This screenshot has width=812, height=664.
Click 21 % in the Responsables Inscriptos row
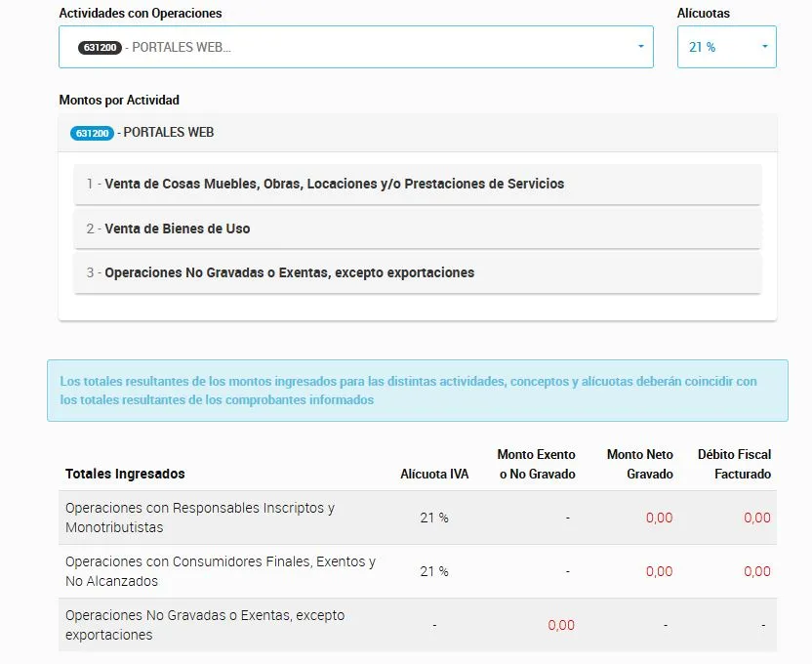pyautogui.click(x=434, y=518)
